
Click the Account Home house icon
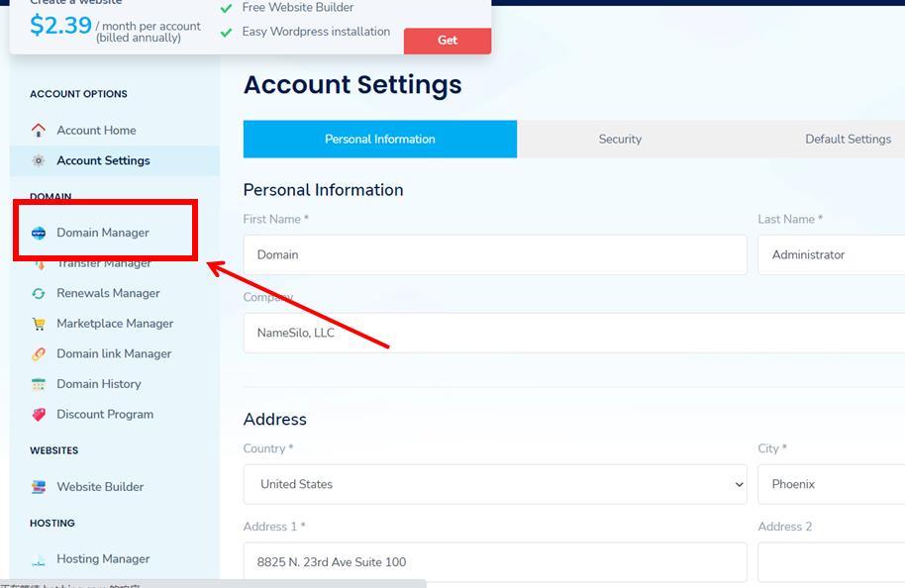coord(38,131)
